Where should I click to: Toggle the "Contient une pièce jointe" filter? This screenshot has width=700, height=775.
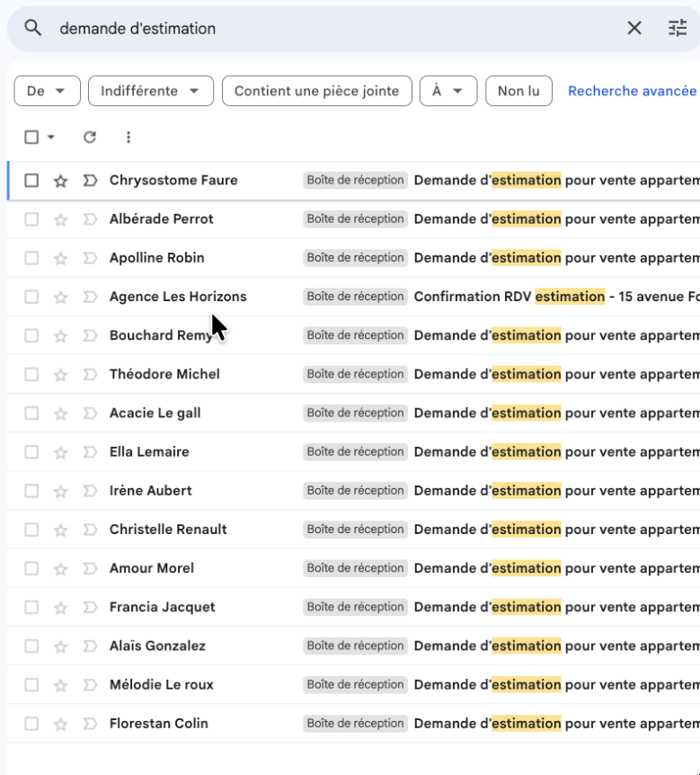click(x=316, y=91)
